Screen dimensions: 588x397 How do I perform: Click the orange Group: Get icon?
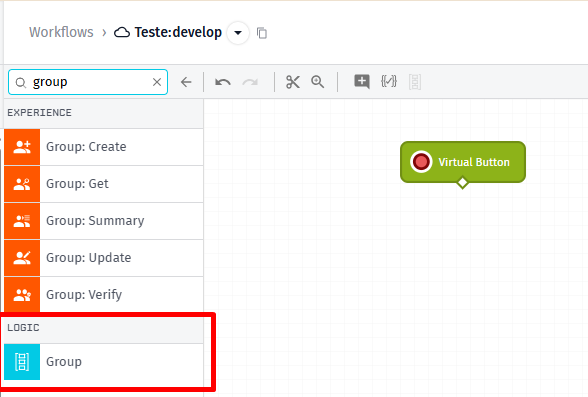coord(22,184)
